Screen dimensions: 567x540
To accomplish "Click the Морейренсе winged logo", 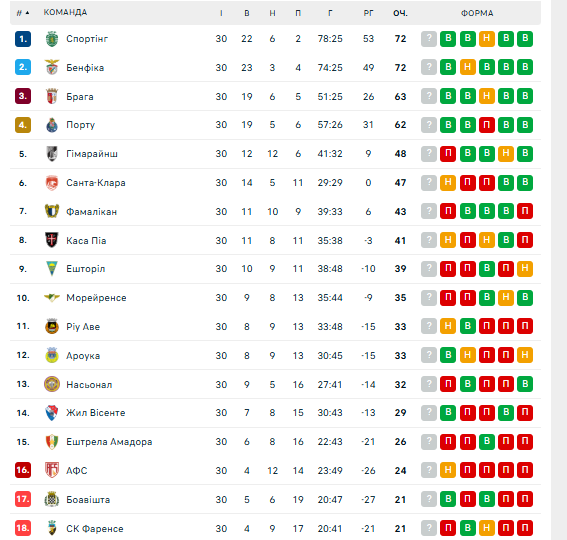I will pos(52,298).
